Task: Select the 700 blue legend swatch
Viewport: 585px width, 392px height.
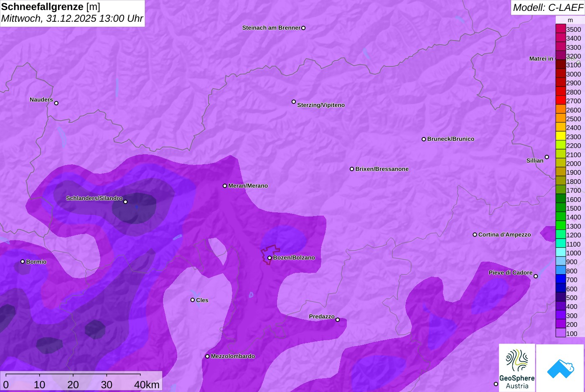Action: click(561, 279)
